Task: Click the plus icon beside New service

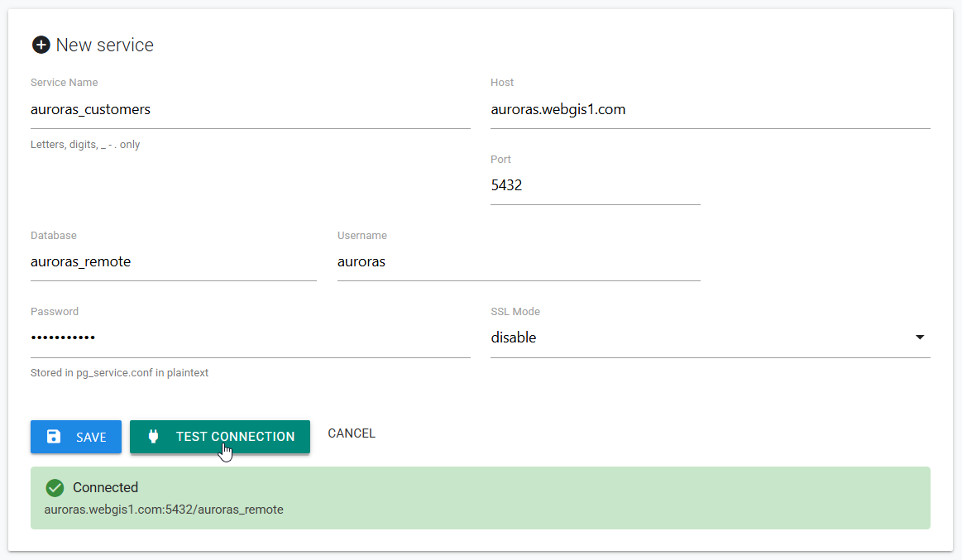Action: 41,45
